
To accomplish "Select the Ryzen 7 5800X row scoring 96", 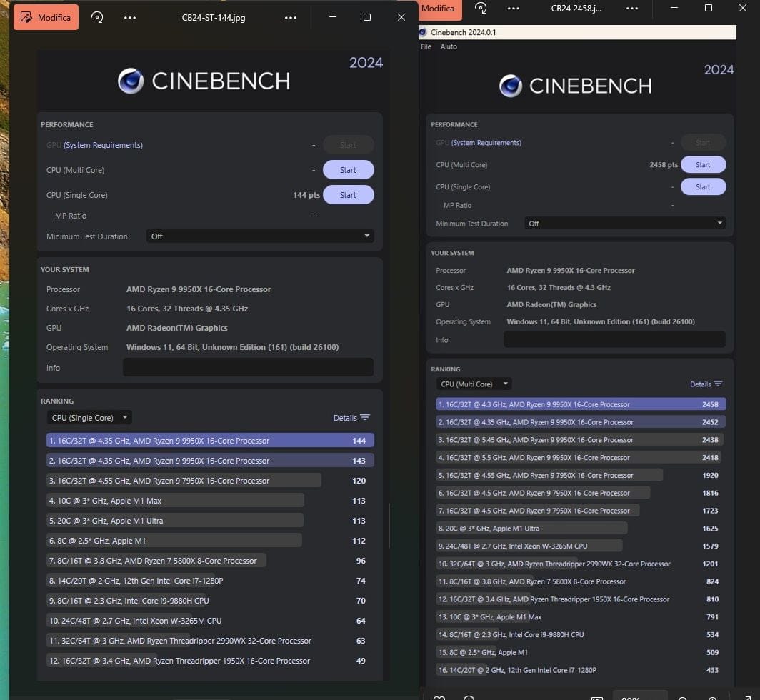I will pyautogui.click(x=210, y=561).
